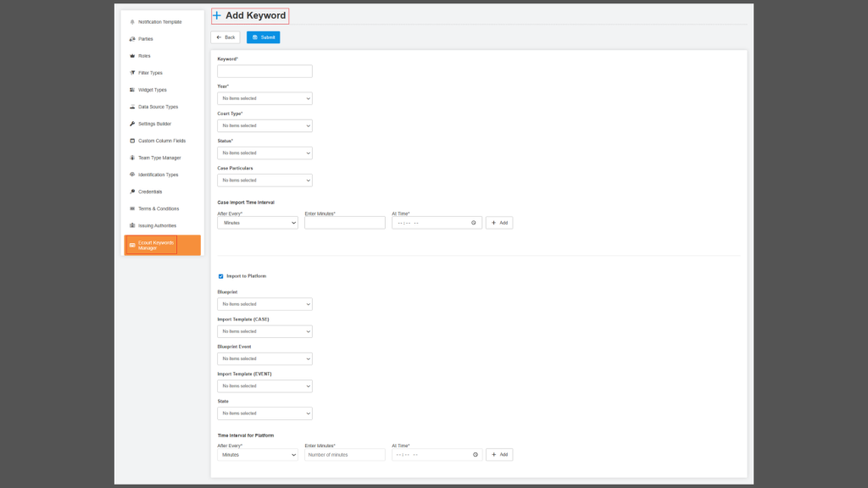This screenshot has height=488, width=868.
Task: Click the Back button
Action: (225, 37)
